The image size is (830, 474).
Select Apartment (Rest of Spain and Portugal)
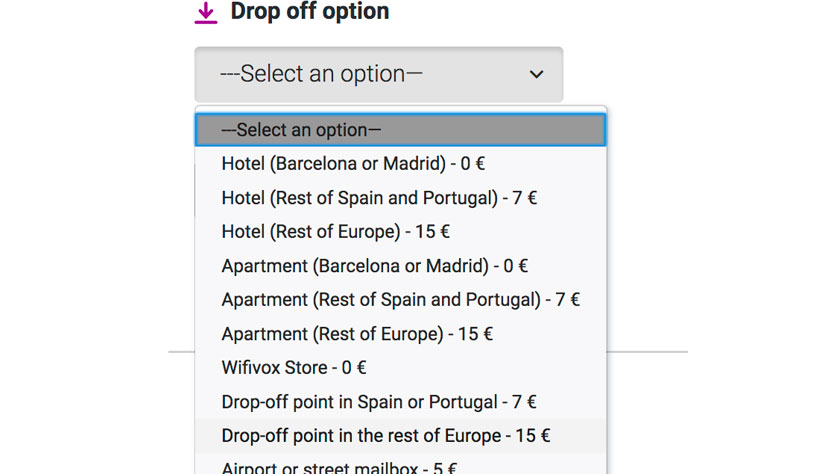(400, 300)
